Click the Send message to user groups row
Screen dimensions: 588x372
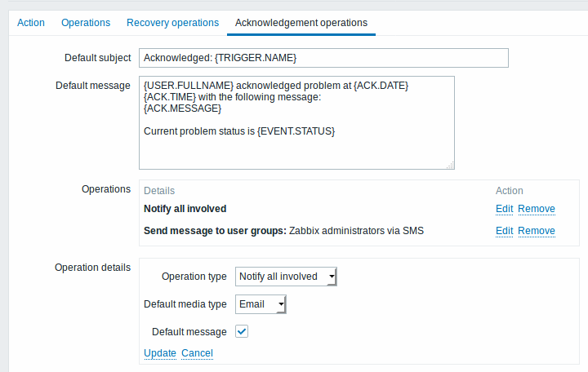(x=283, y=231)
